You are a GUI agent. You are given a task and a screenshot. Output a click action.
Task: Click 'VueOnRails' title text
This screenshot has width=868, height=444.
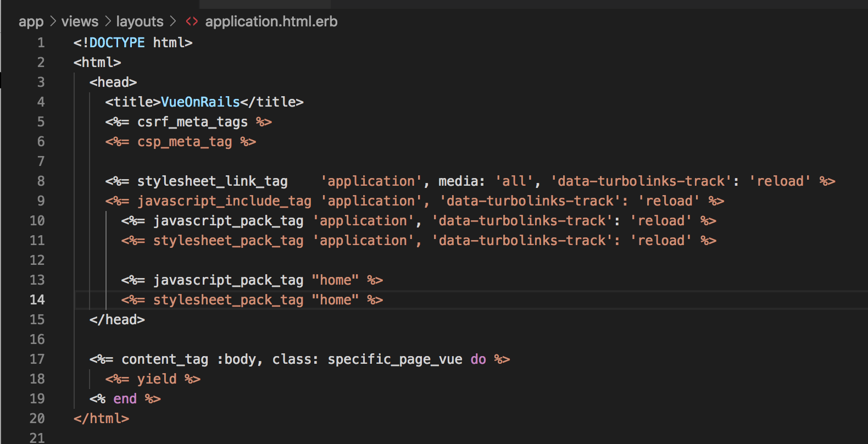coord(201,102)
